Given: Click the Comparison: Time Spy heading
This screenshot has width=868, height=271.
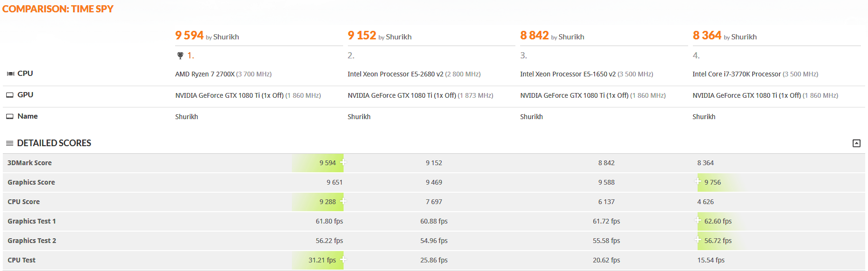Looking at the screenshot, I should click(58, 9).
